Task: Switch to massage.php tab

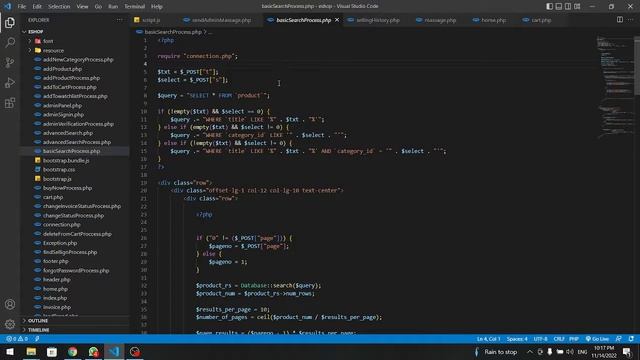Action: tap(440, 20)
